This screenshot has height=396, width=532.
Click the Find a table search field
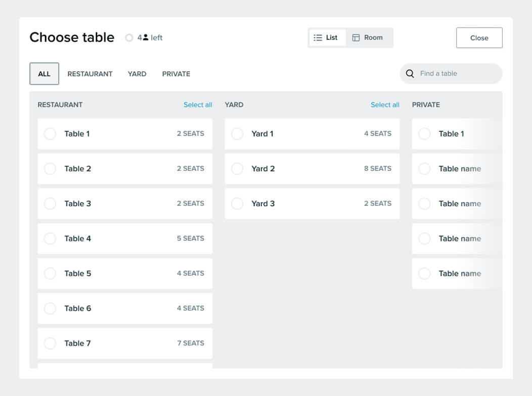click(x=455, y=74)
